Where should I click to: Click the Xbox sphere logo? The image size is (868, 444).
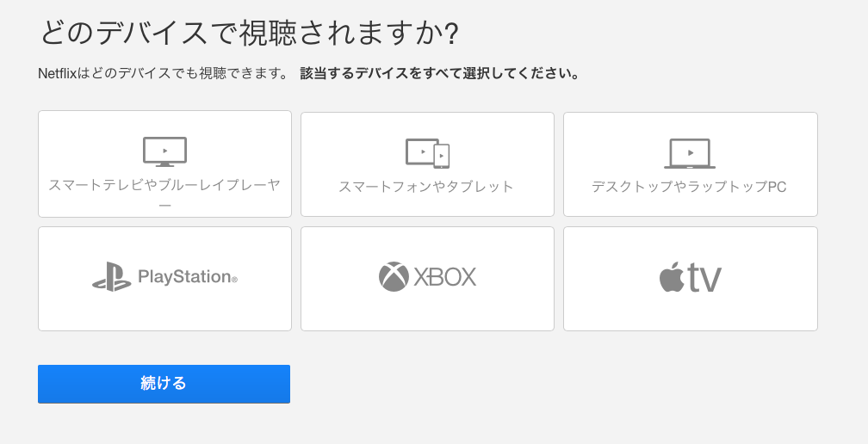394,276
